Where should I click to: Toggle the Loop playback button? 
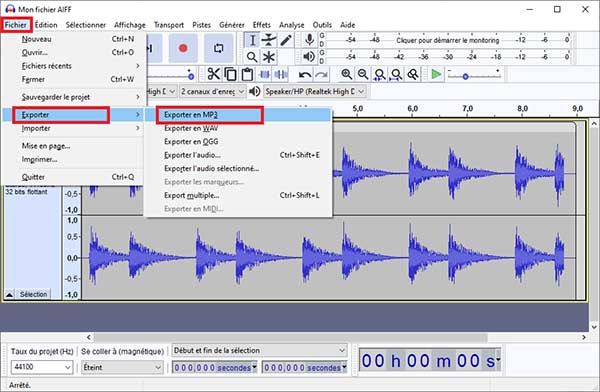coord(218,48)
